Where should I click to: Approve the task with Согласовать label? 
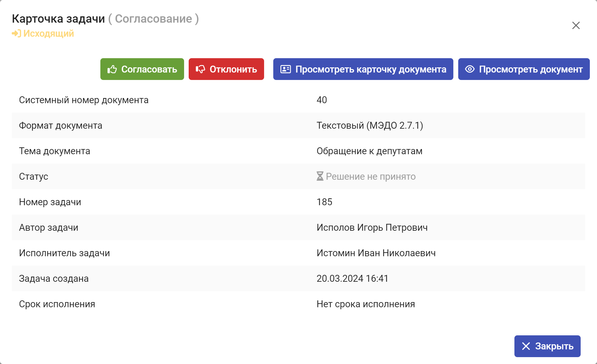[x=149, y=69]
